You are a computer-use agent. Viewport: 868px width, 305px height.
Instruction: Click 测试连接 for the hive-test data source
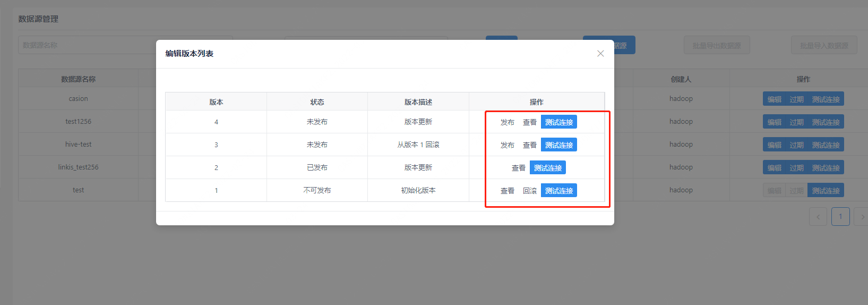point(826,145)
